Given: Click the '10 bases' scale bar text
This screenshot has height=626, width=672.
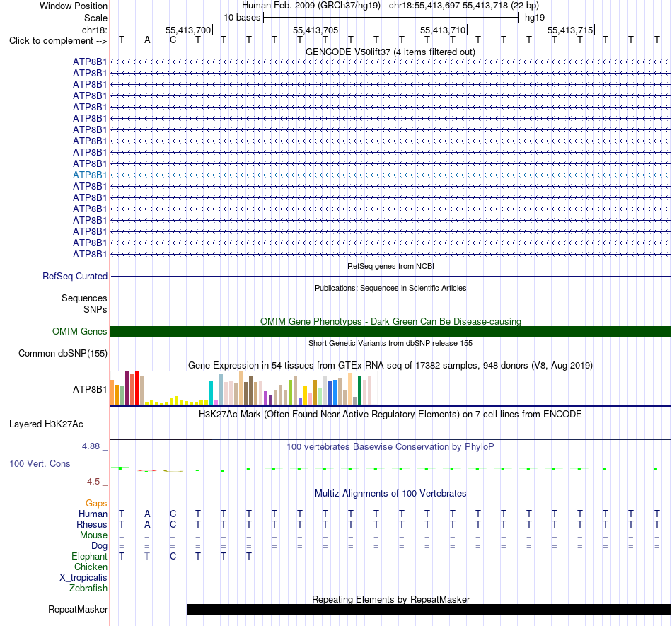Looking at the screenshot, I should pyautogui.click(x=242, y=18).
